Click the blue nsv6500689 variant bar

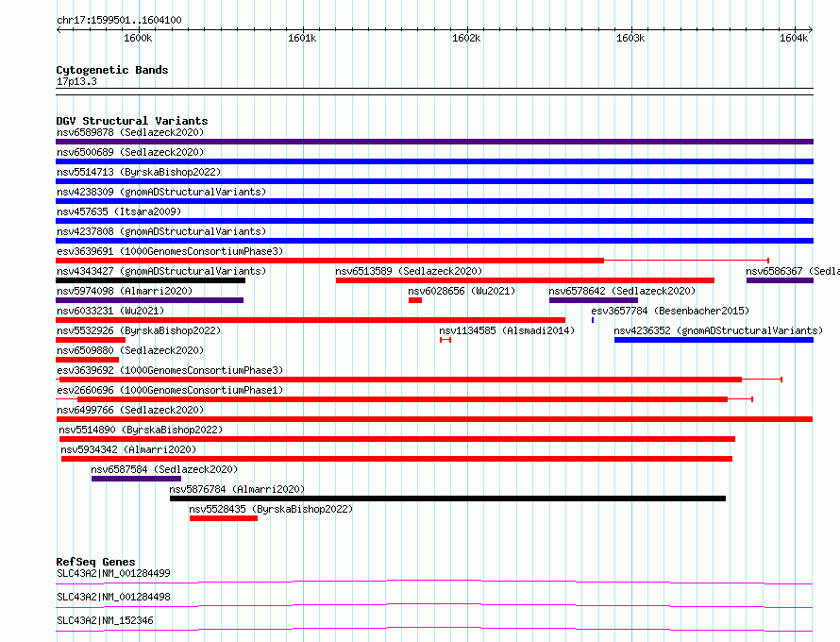(x=434, y=161)
